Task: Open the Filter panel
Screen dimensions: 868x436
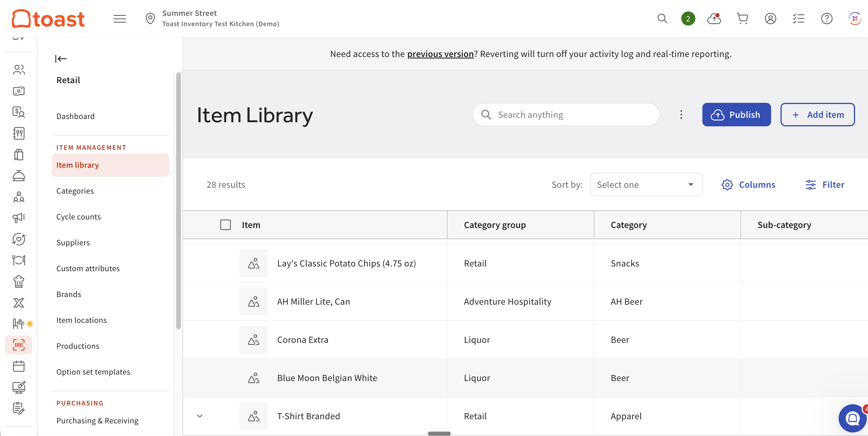Action: pos(825,185)
